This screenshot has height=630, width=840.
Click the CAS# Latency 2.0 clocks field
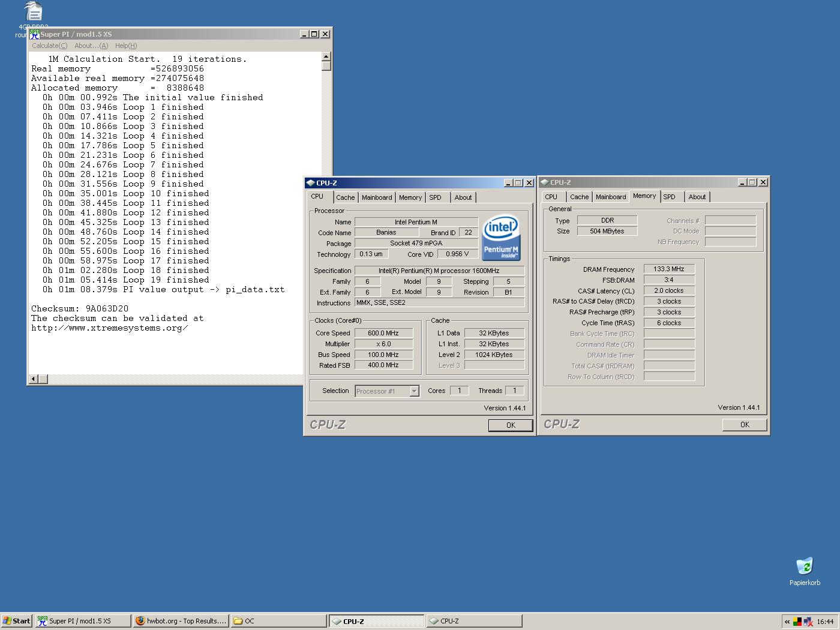pyautogui.click(x=669, y=290)
